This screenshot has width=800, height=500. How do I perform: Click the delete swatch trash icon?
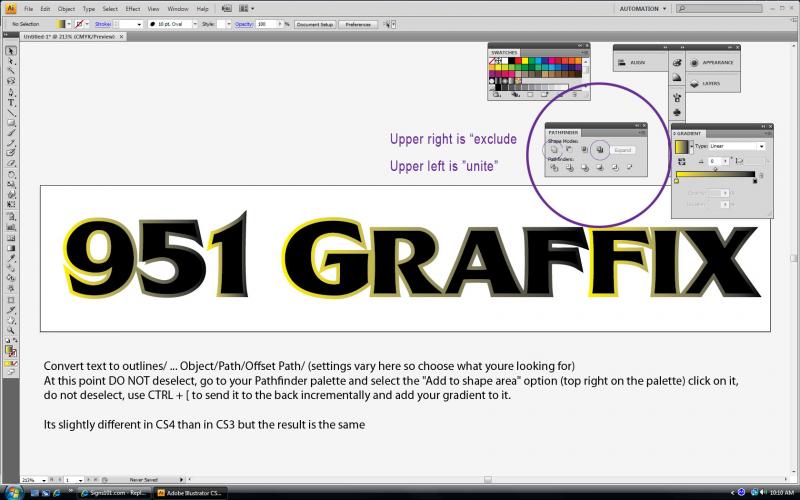574,94
